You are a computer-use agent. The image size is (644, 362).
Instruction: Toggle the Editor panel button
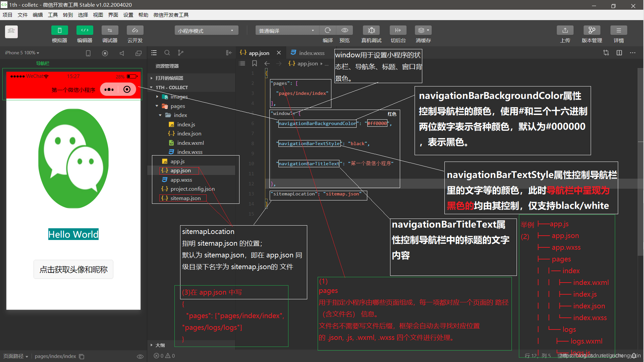click(x=85, y=31)
